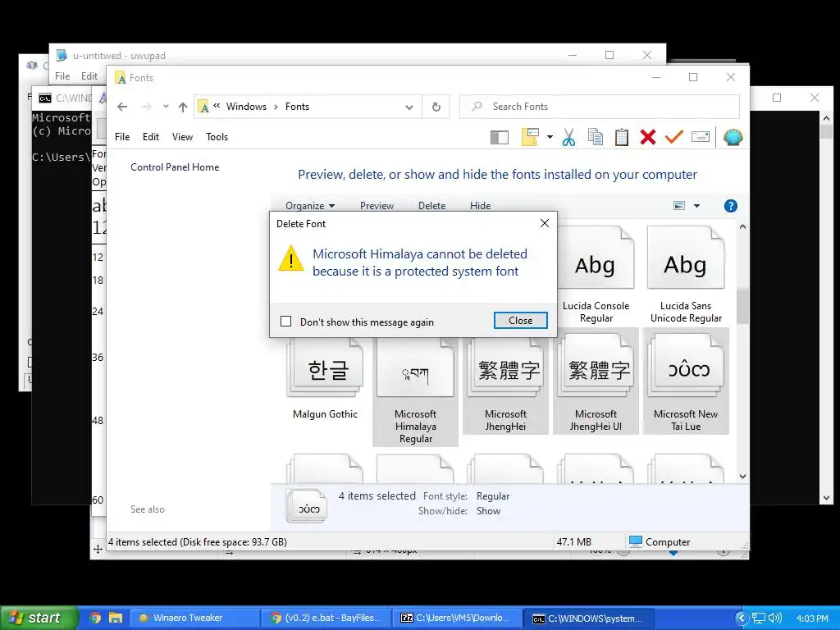The image size is (840, 630).
Task: Check Don't show this message again
Action: [x=286, y=321]
